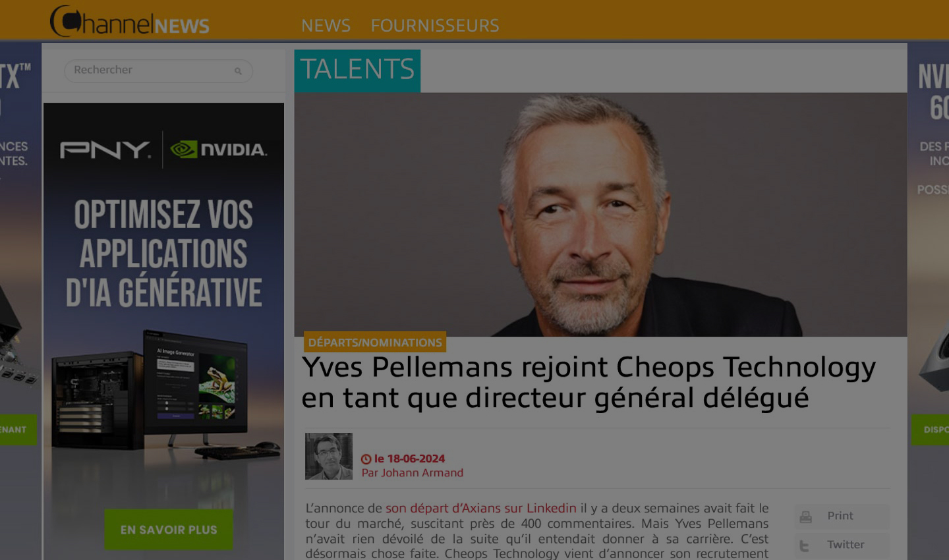Click the Twitter share option
This screenshot has width=949, height=560.
click(842, 546)
